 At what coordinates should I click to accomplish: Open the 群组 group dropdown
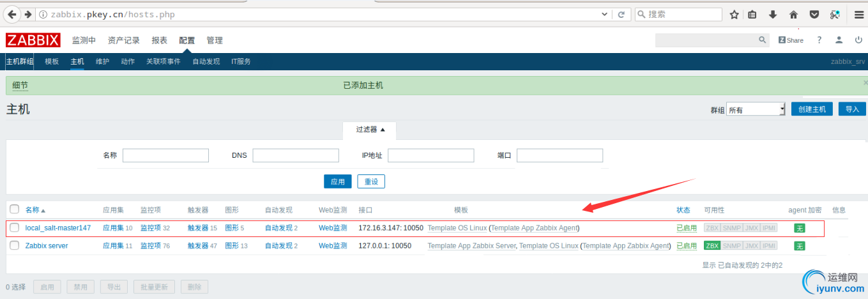[x=756, y=109]
